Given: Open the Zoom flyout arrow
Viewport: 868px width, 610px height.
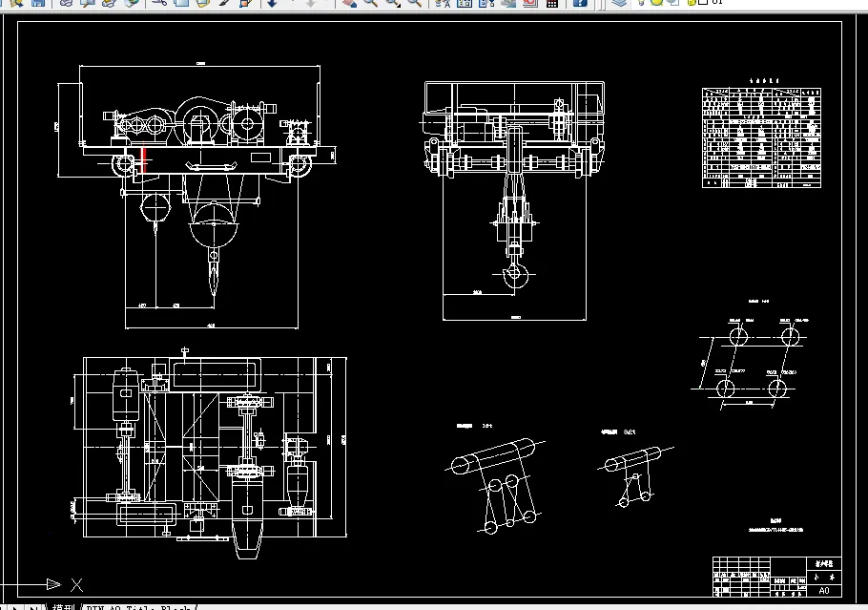Looking at the screenshot, I should (x=399, y=5).
